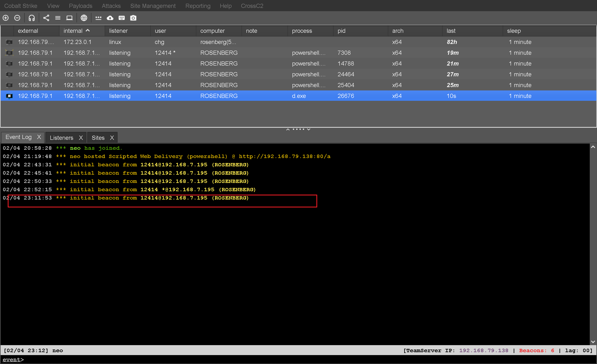Screen dimensions: 597x364
Task: Click the disconnect minus icon in toolbar
Action: point(17,18)
